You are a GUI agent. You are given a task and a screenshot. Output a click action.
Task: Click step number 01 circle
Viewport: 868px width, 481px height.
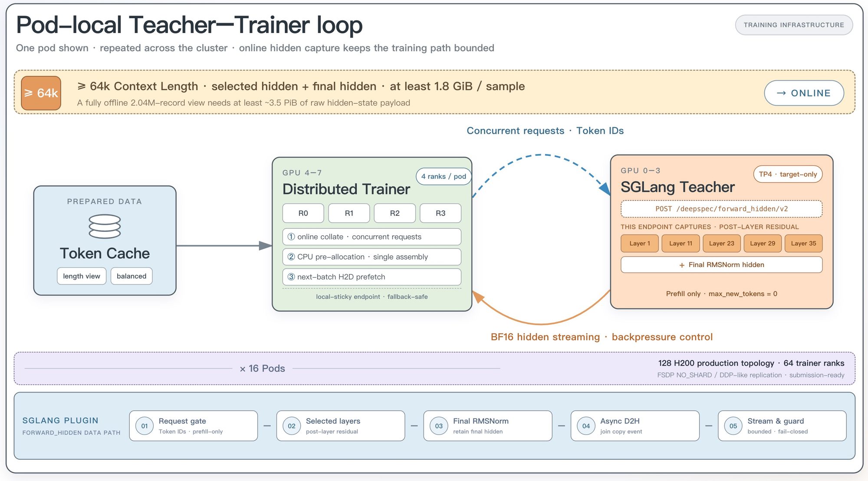pos(145,426)
